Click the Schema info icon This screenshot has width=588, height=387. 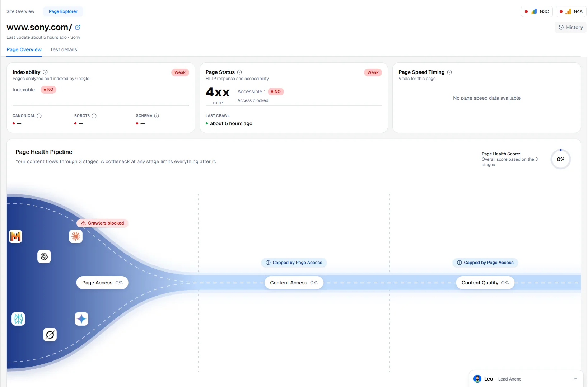(x=157, y=116)
